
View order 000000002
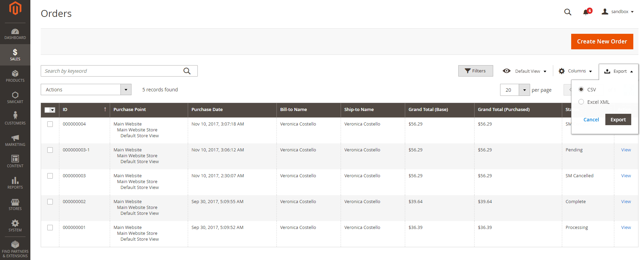pyautogui.click(x=626, y=202)
